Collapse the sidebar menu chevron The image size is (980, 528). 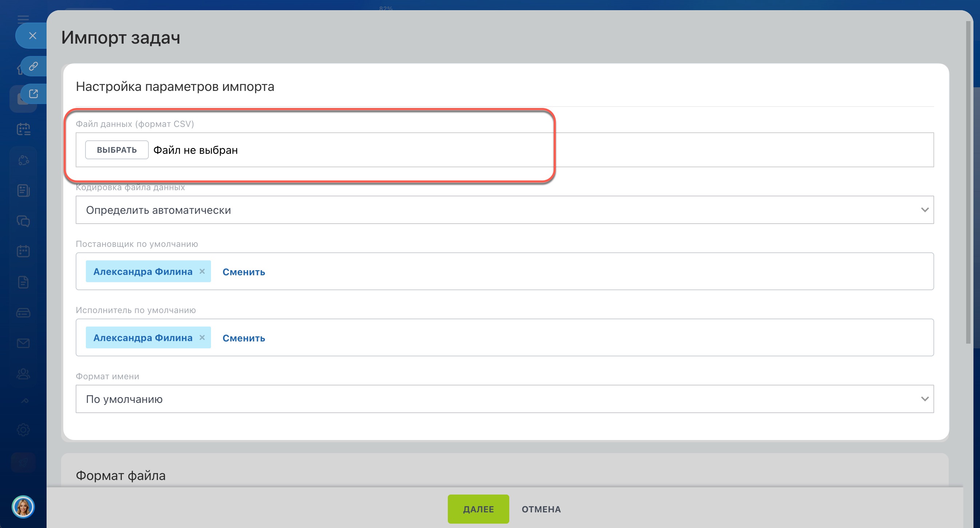point(25,401)
